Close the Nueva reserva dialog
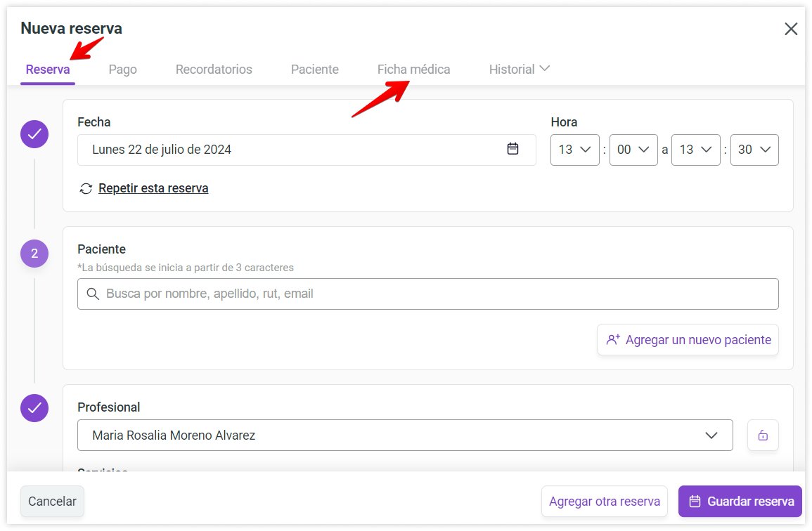Viewport: 812px width, 531px height. pos(791,29)
